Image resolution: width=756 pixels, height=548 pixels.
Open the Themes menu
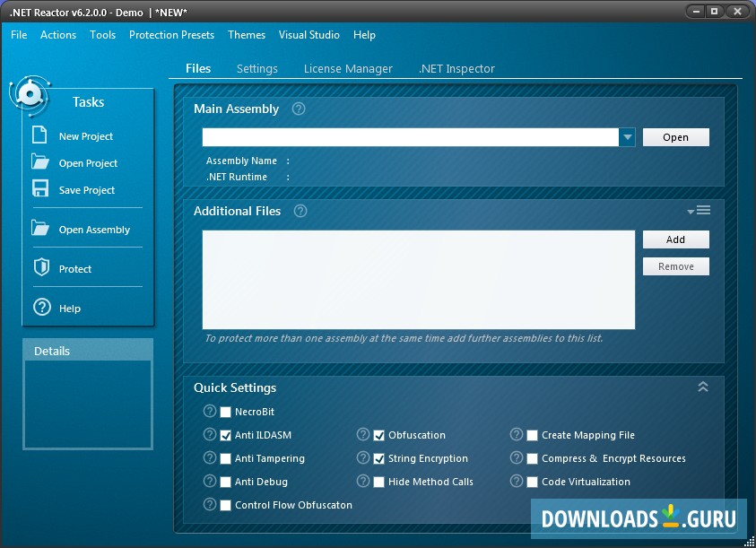pyautogui.click(x=247, y=35)
